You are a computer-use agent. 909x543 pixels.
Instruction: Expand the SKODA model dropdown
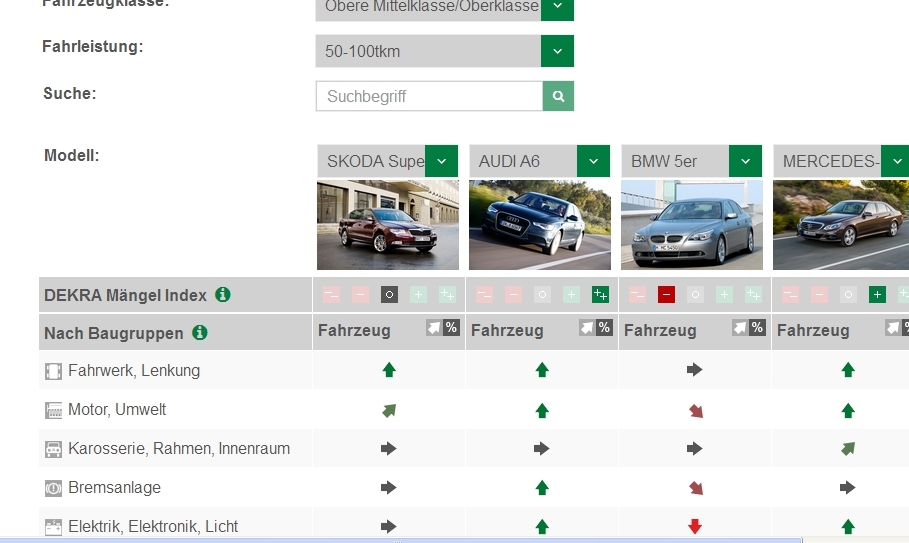(441, 161)
